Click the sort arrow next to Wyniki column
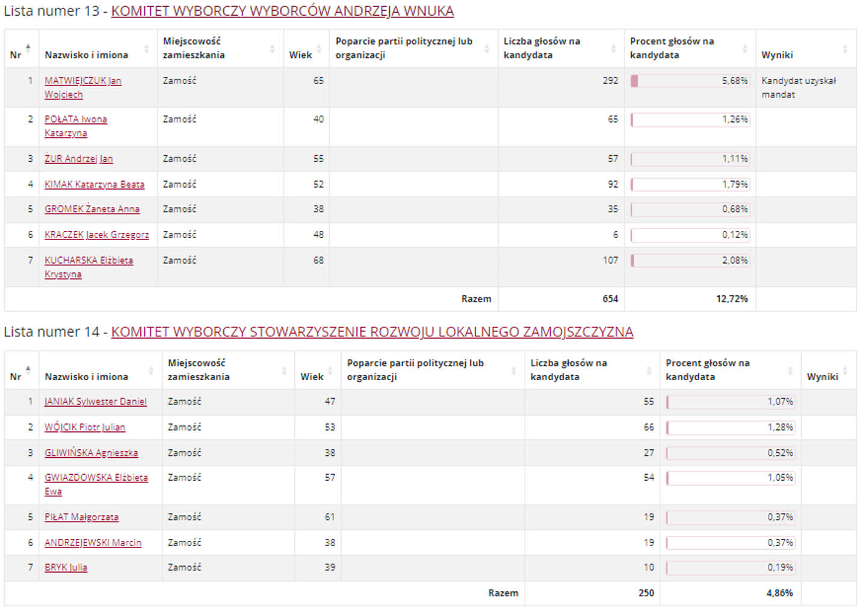 click(x=846, y=48)
